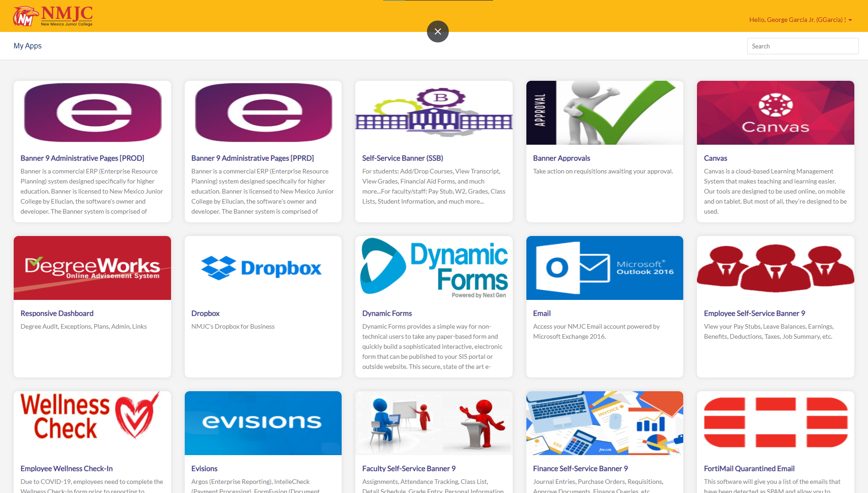This screenshot has height=493, width=868.
Task: Click 'Take action on requisitions awaiting your approval.' text
Action: [x=603, y=171]
